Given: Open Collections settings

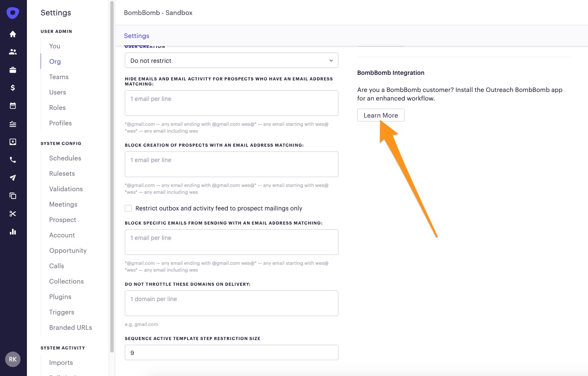Looking at the screenshot, I should point(66,281).
